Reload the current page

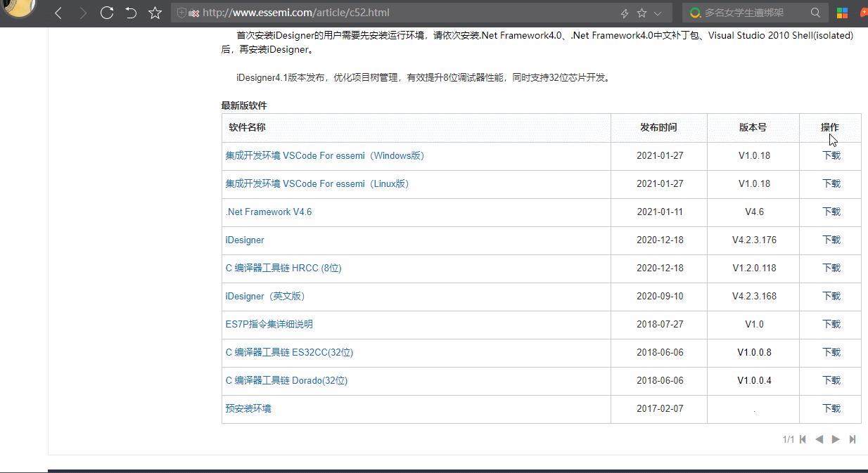pyautogui.click(x=106, y=12)
